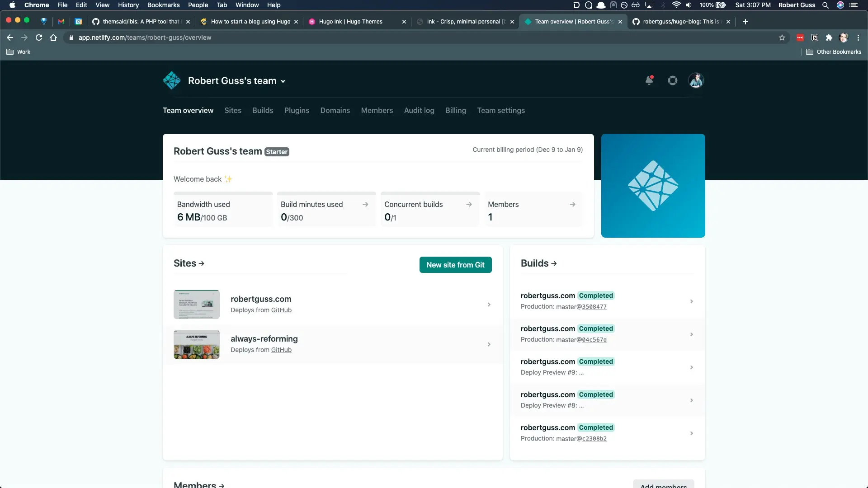Image resolution: width=868 pixels, height=488 pixels.
Task: Select the Team overview tab
Action: [188, 110]
